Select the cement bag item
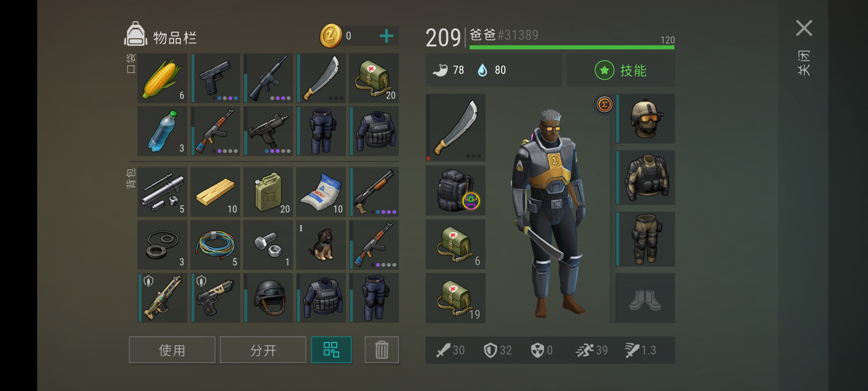The height and width of the screenshot is (391, 868). click(x=321, y=191)
